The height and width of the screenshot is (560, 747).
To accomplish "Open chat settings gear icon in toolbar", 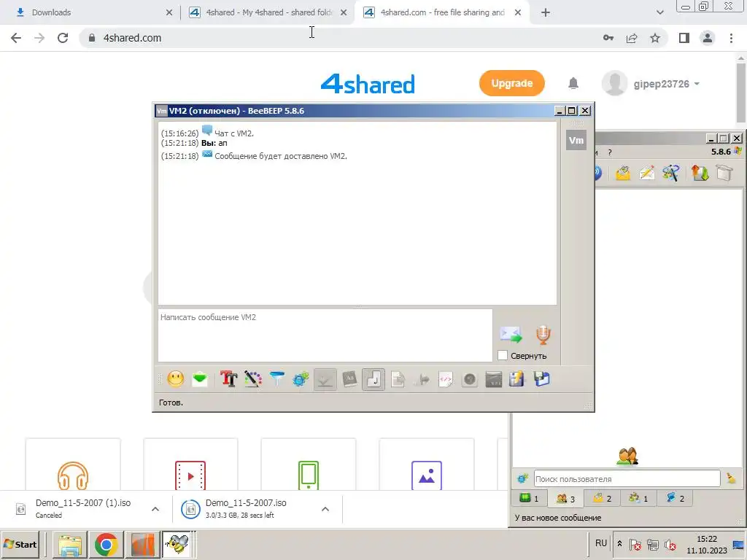I will click(x=301, y=379).
